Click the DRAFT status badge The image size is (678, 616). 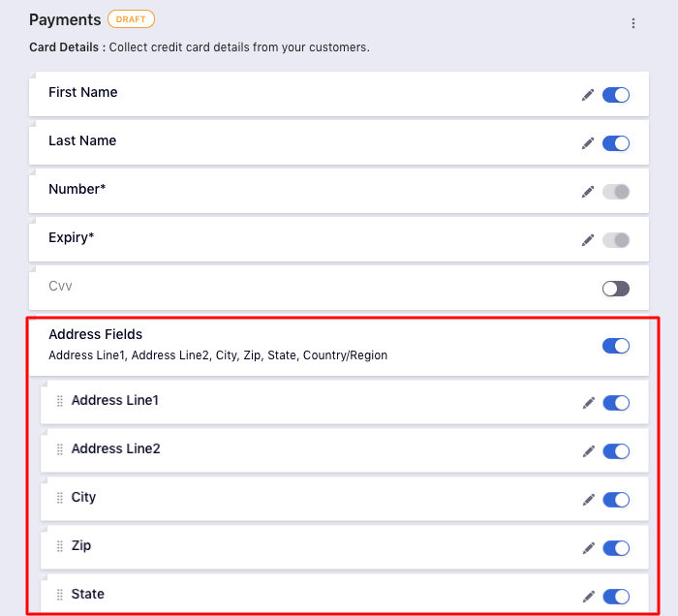(131, 19)
